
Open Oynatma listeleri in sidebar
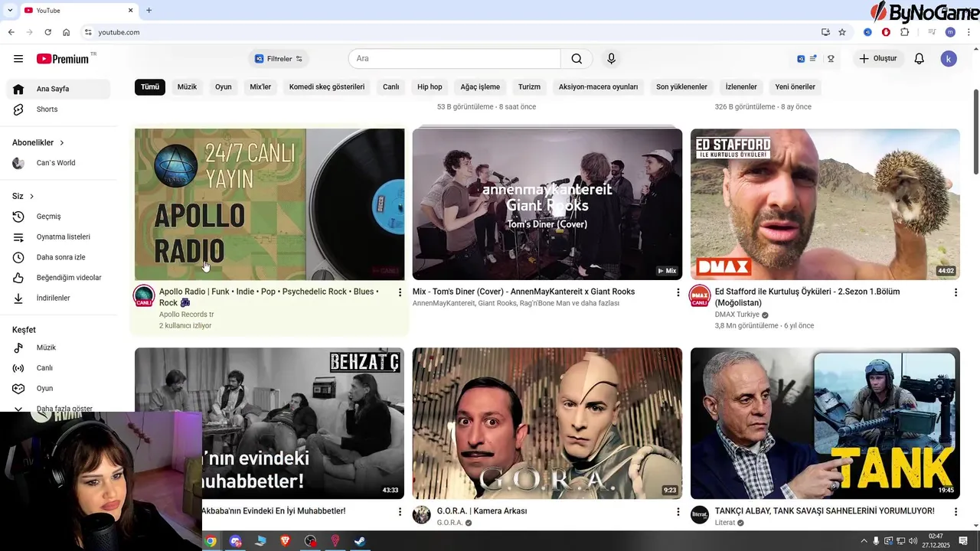58,237
